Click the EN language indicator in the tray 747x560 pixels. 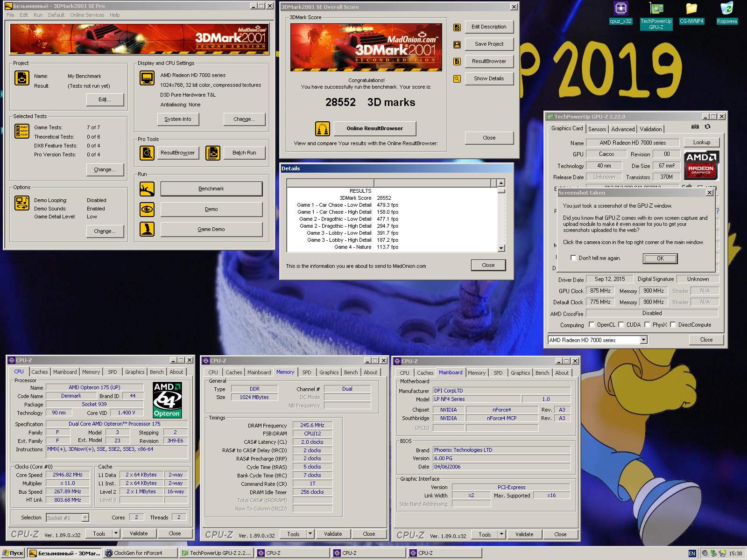pyautogui.click(x=692, y=553)
